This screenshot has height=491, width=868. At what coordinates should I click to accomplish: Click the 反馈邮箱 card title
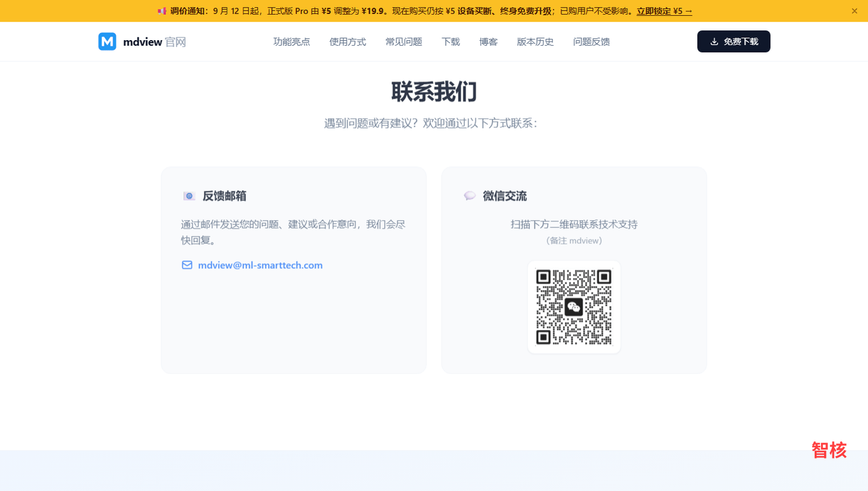[224, 196]
